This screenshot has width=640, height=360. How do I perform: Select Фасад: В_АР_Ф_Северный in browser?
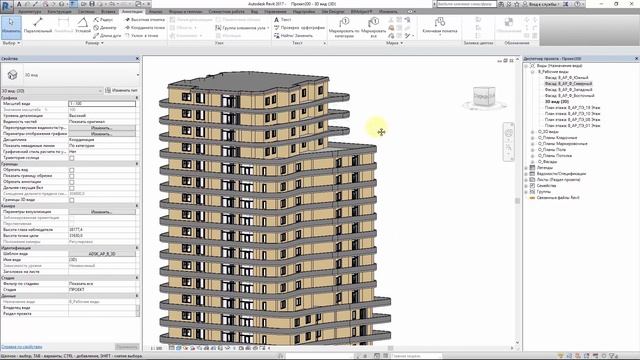568,84
